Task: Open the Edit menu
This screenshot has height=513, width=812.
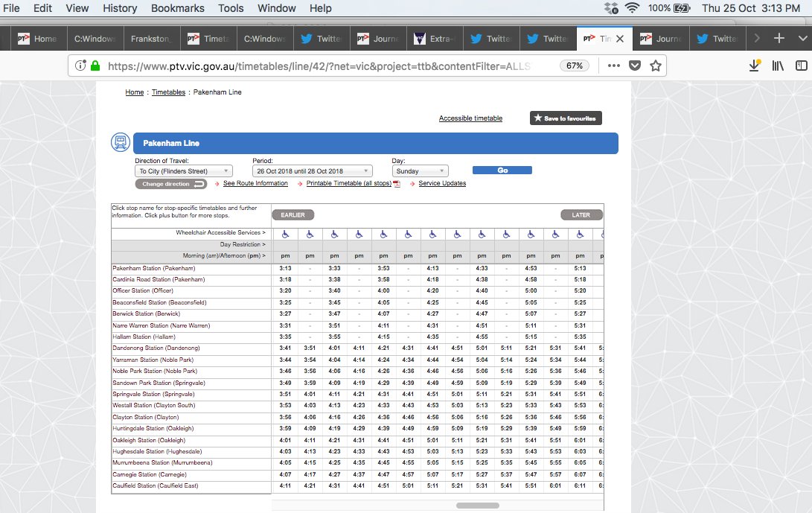Action: click(42, 8)
